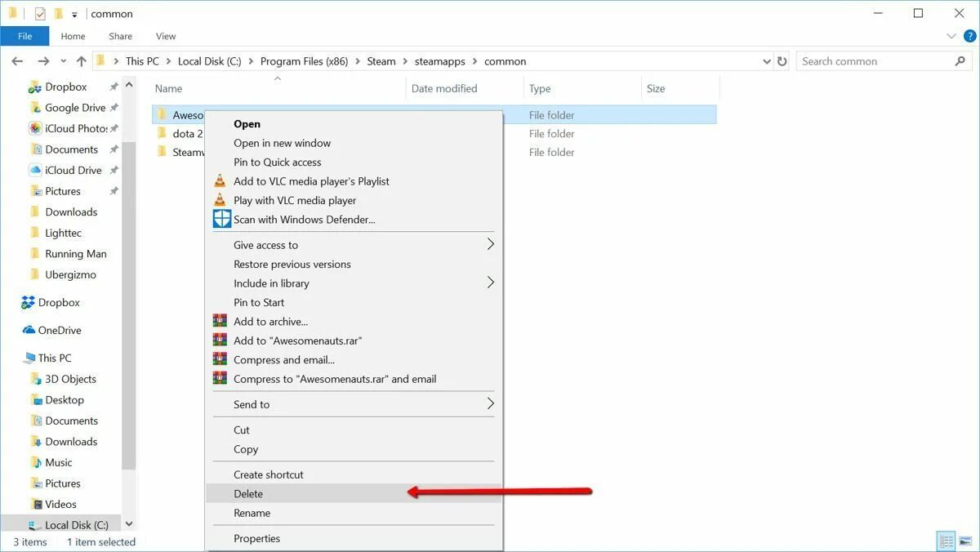
Task: Click the Videos folder icon
Action: pos(35,504)
